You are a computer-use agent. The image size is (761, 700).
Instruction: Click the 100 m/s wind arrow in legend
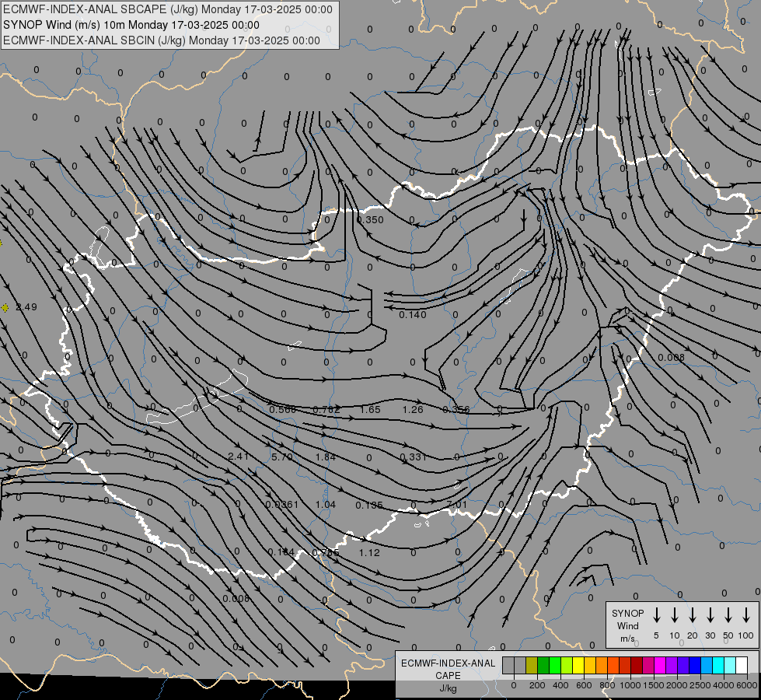click(746, 615)
